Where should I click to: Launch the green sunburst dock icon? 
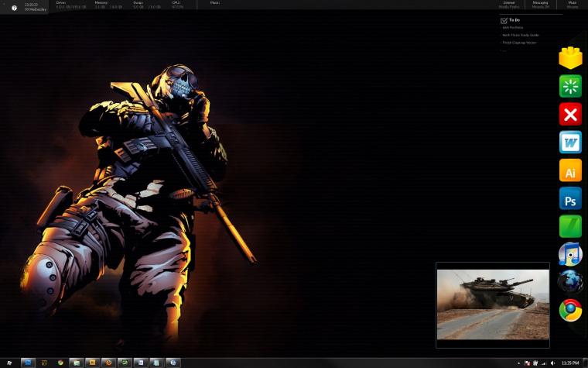click(x=570, y=86)
